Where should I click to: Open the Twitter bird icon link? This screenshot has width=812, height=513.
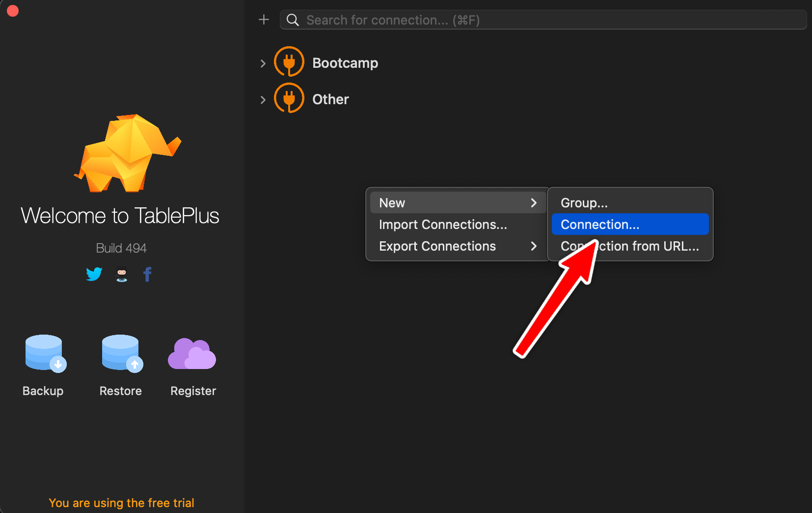point(94,274)
